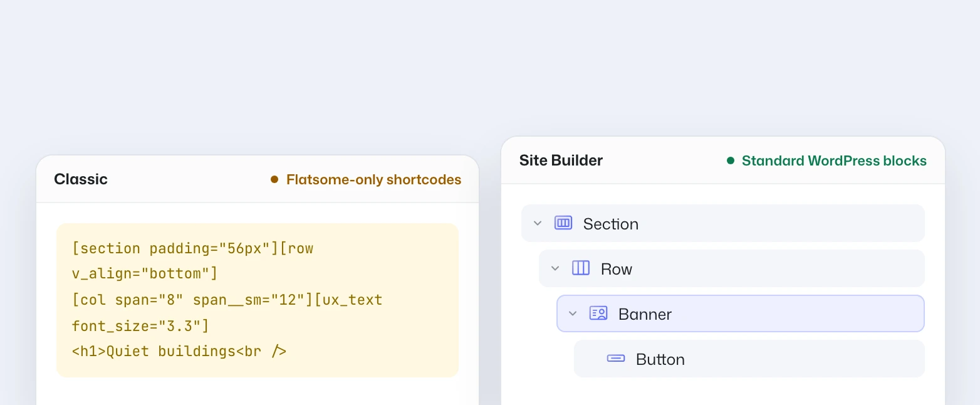This screenshot has height=405, width=980.
Task: Click the green dot before Standard WordPress
Action: tap(730, 160)
